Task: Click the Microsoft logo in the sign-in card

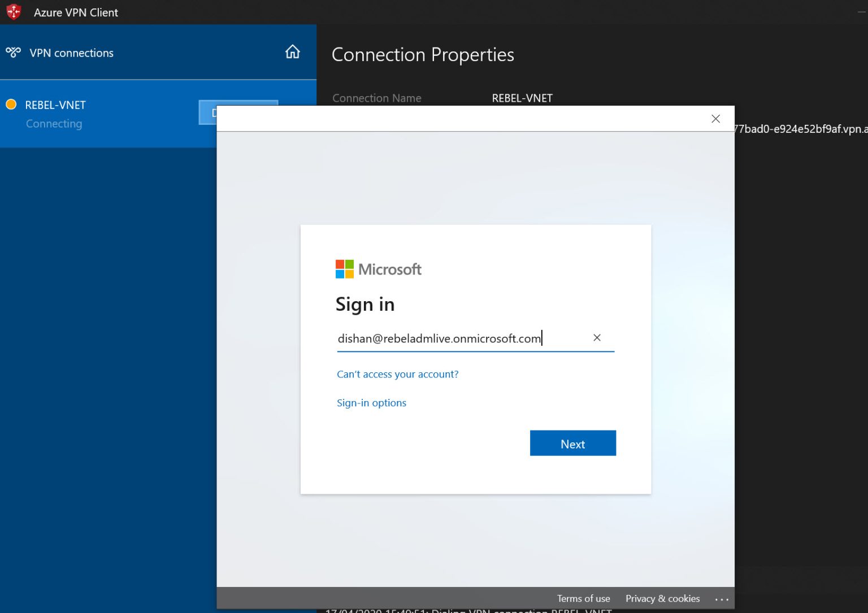Action: click(378, 269)
